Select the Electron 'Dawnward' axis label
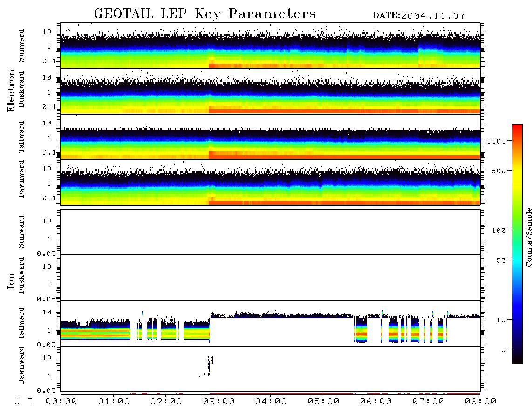Screen dimensions: 532x410 click(x=21, y=179)
